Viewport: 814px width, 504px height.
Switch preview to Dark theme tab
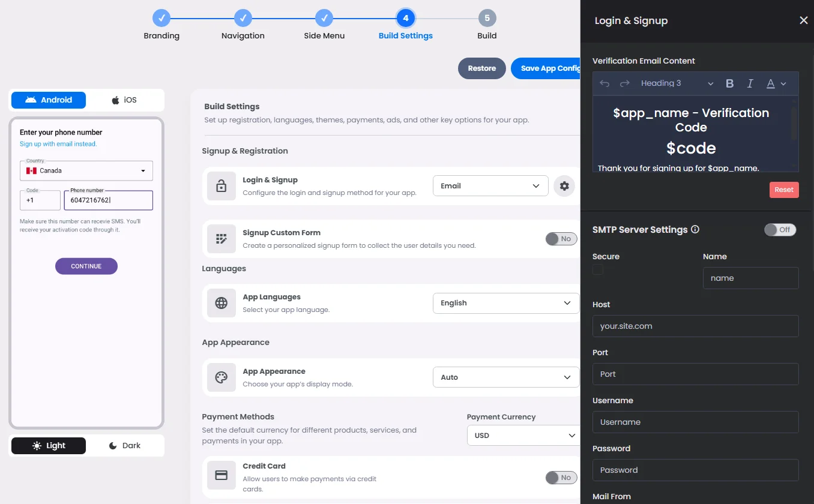124,446
